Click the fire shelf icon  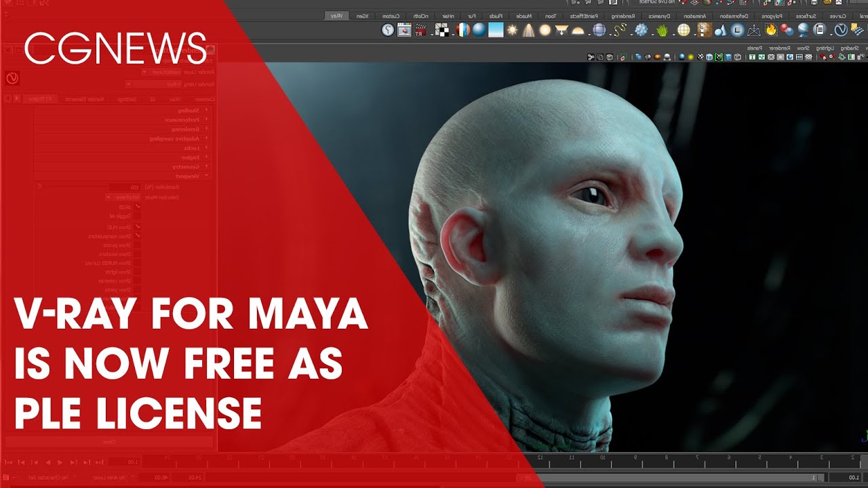pyautogui.click(x=770, y=30)
